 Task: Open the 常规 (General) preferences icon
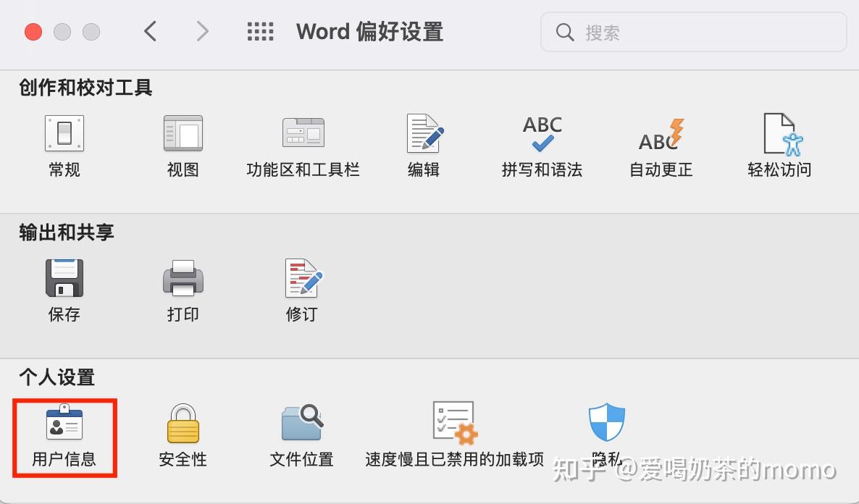coord(64,133)
